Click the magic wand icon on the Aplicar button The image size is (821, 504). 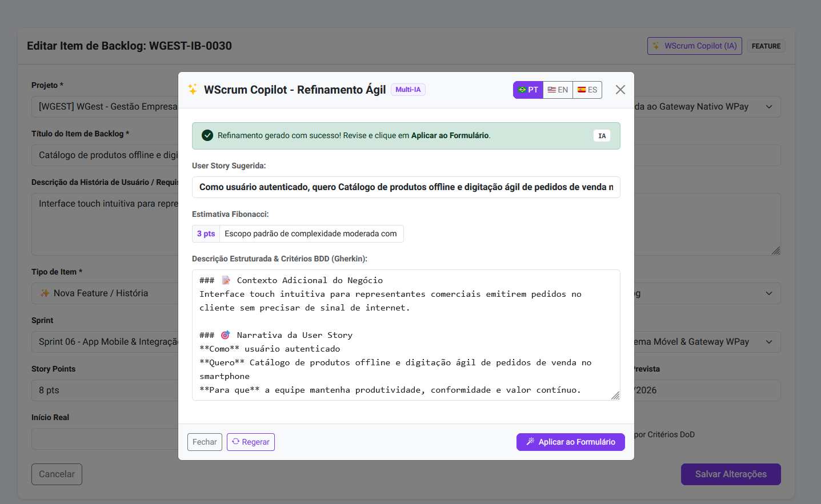coord(530,441)
